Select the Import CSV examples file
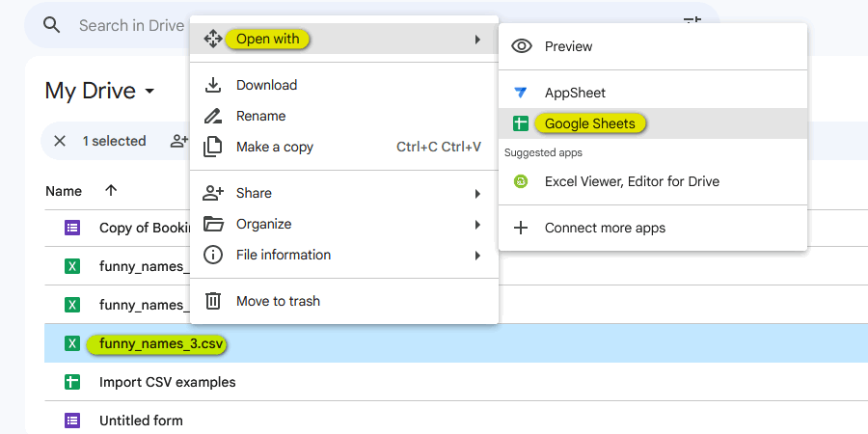This screenshot has height=434, width=868. [456, 382]
